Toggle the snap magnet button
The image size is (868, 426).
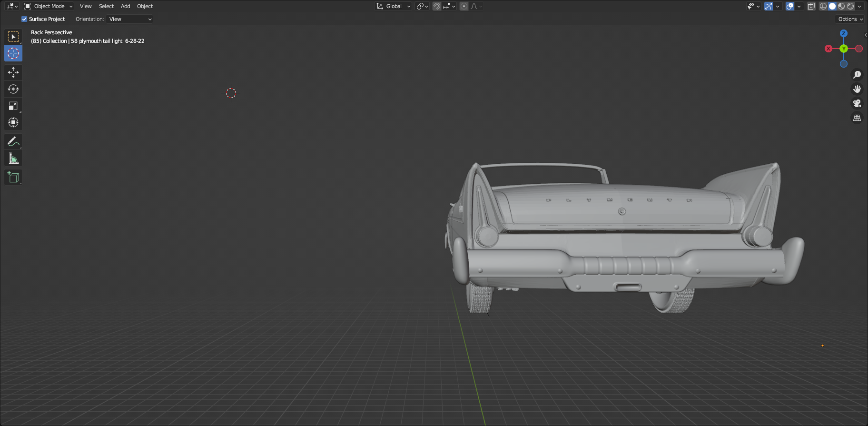(x=436, y=6)
